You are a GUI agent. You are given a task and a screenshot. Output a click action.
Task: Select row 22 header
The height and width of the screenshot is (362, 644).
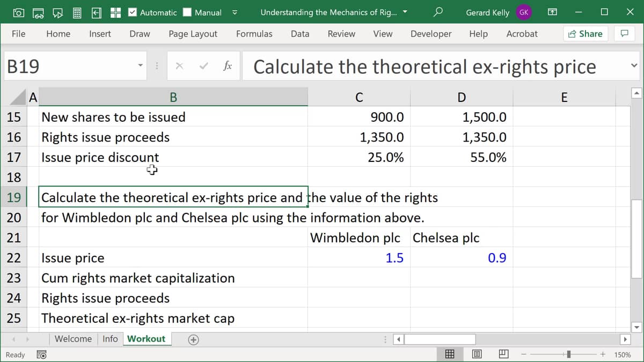click(x=13, y=258)
